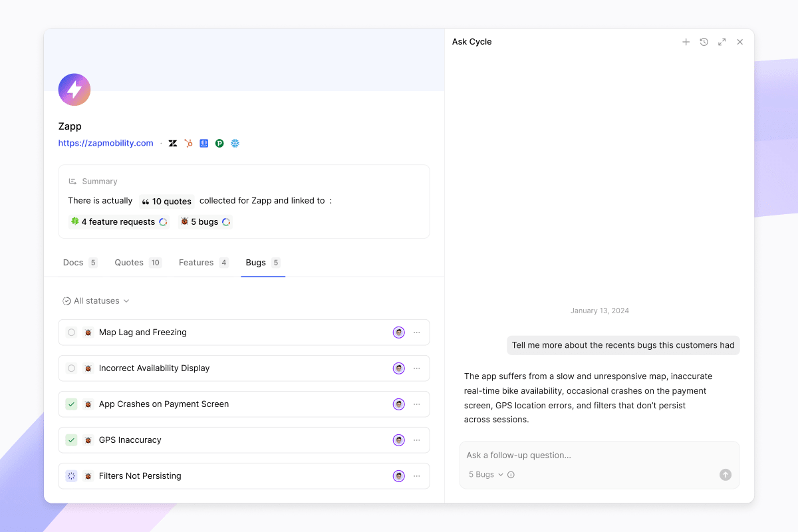Open the Filters Not Persisting bug
This screenshot has height=532, width=798.
[x=244, y=476]
